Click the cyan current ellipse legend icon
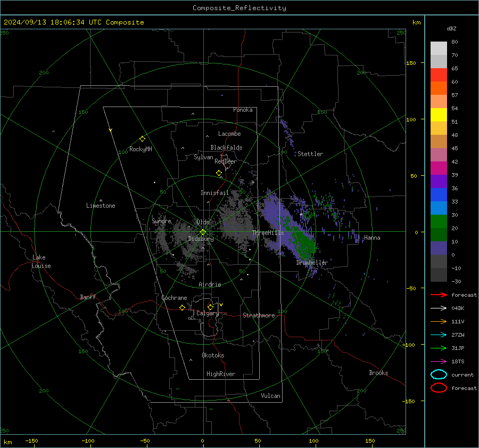The image size is (479, 448). pos(439,374)
